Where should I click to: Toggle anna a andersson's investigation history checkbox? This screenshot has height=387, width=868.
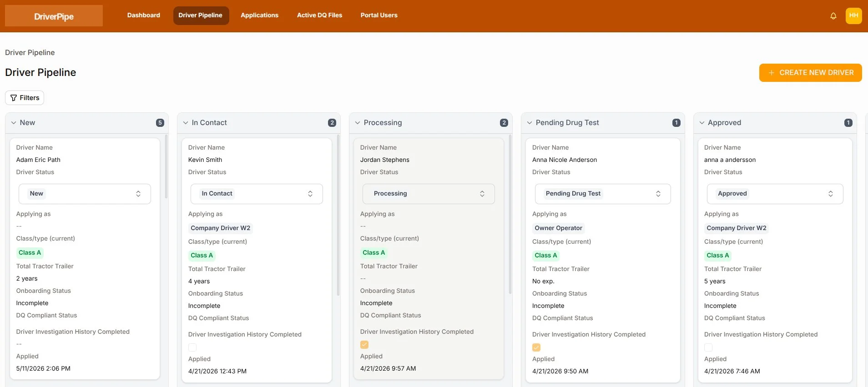pos(708,347)
